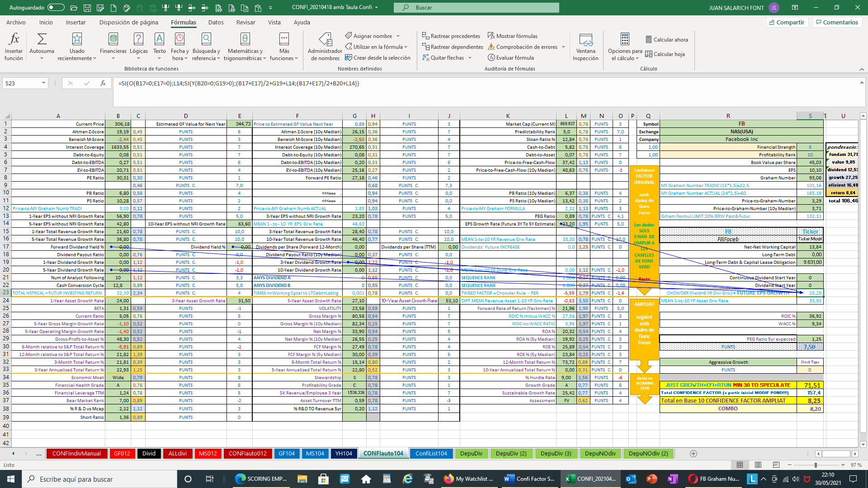Image resolution: width=868 pixels, height=488 pixels.
Task: Open the Word Confi Factor taskbar item
Action: [x=529, y=479]
